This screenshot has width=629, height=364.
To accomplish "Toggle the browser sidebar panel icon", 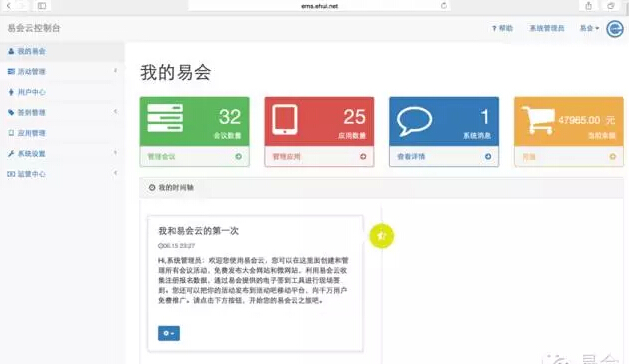I will coord(42,6).
